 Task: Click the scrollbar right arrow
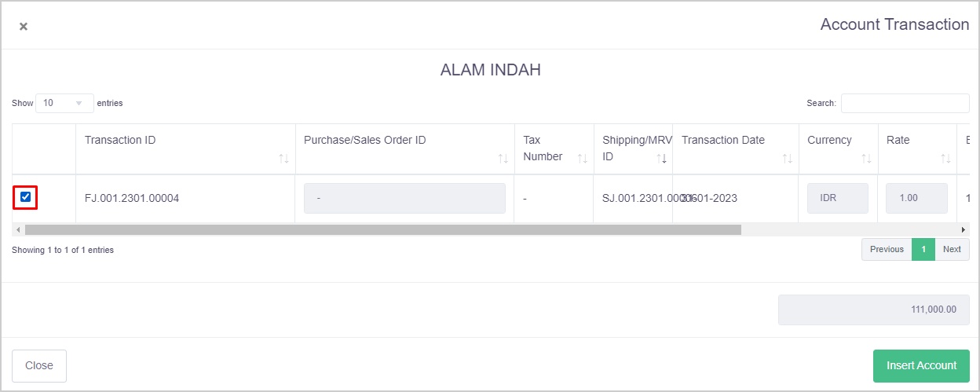click(x=964, y=229)
